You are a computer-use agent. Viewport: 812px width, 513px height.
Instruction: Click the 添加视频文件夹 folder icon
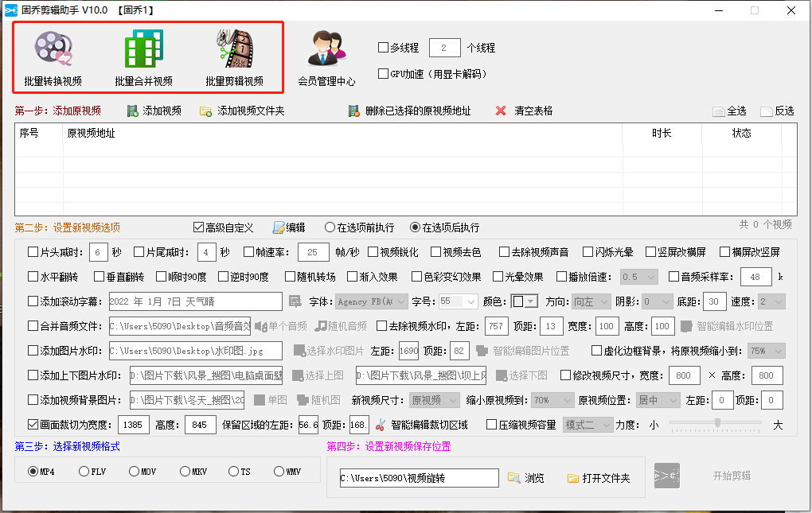click(205, 111)
